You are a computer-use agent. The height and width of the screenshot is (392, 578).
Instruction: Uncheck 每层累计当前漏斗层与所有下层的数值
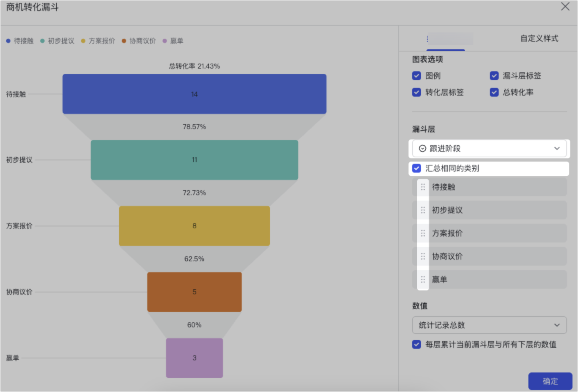pos(416,344)
